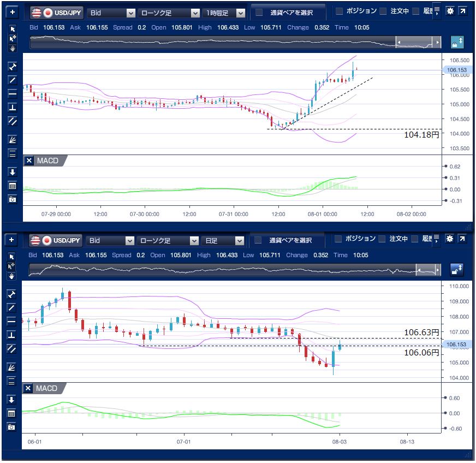Viewport: 476px width, 463px height.
Task: Enable the ポジション checkbox in top chart
Action: 339,11
